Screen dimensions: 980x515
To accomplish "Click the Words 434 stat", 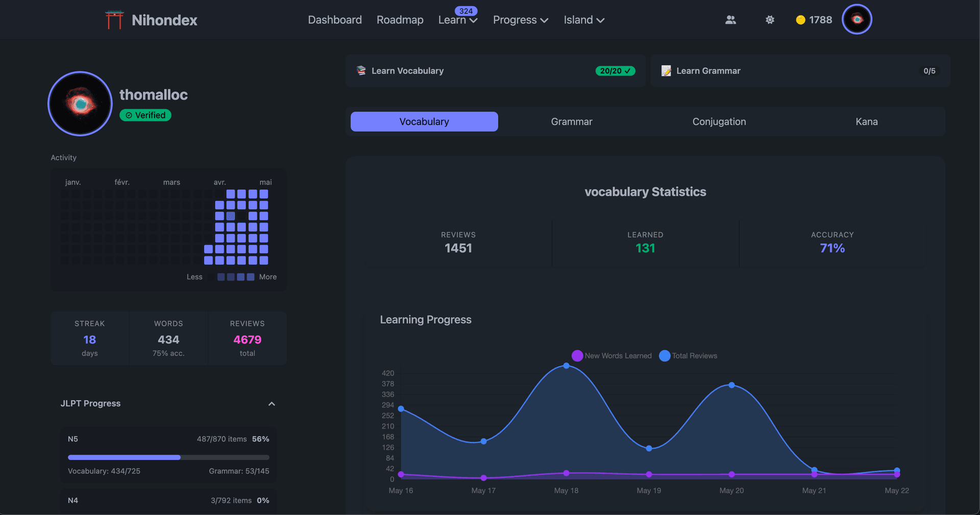I will [168, 338].
